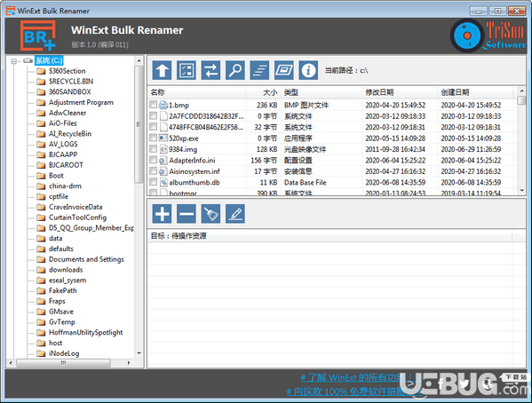Click the select-all checklist toolbar icon
The width and height of the screenshot is (532, 403).
(x=187, y=70)
